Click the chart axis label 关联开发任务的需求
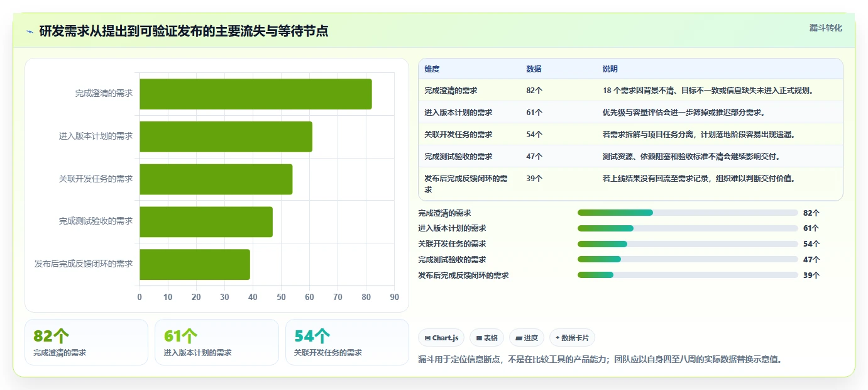868x390 pixels. [x=96, y=179]
